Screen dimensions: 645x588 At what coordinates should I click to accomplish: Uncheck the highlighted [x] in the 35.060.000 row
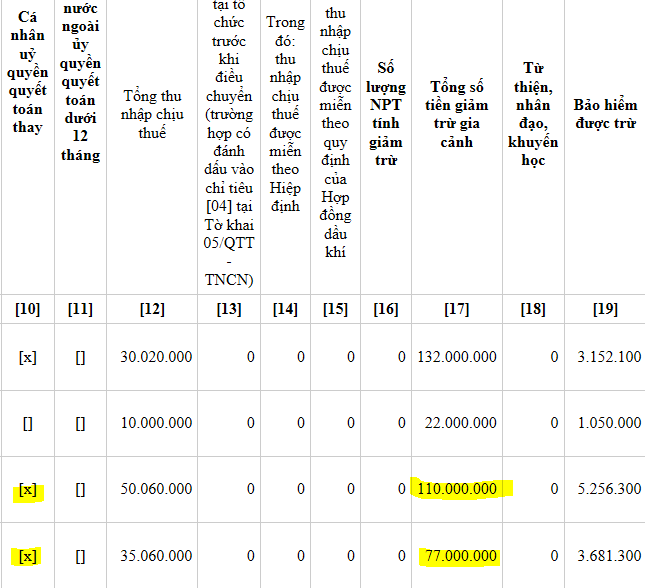click(x=28, y=555)
